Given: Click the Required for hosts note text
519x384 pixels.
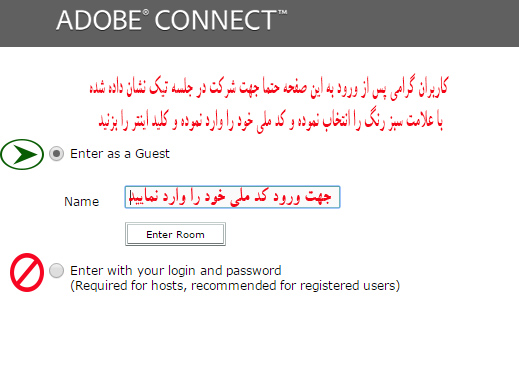Looking at the screenshot, I should click(235, 286).
